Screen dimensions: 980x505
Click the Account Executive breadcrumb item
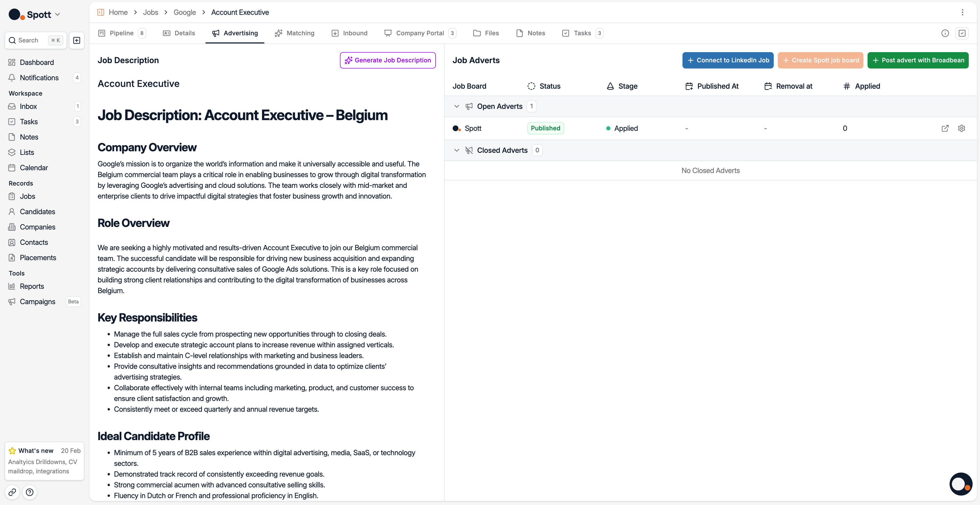pos(240,12)
